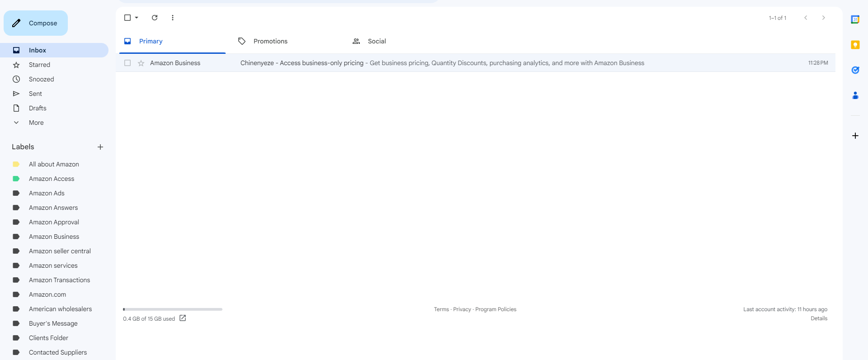The height and width of the screenshot is (360, 868).
Task: Click the 1–1 of 1 pagination counter
Action: point(778,18)
